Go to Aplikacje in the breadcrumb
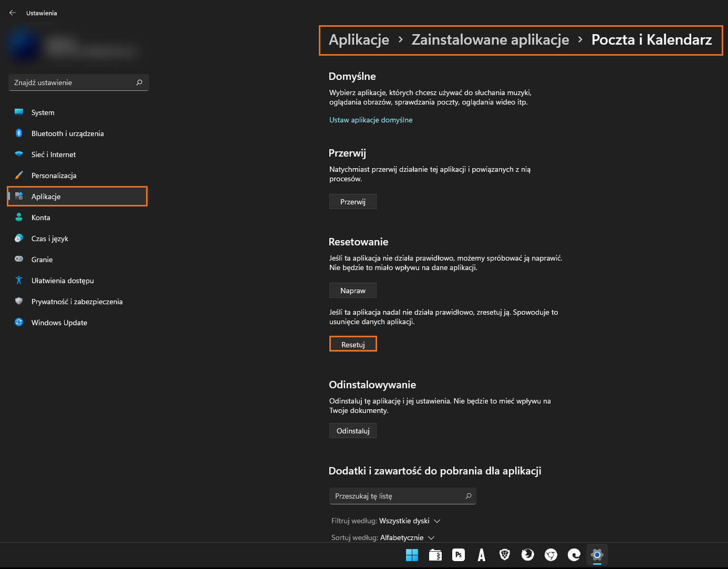 pyautogui.click(x=359, y=40)
